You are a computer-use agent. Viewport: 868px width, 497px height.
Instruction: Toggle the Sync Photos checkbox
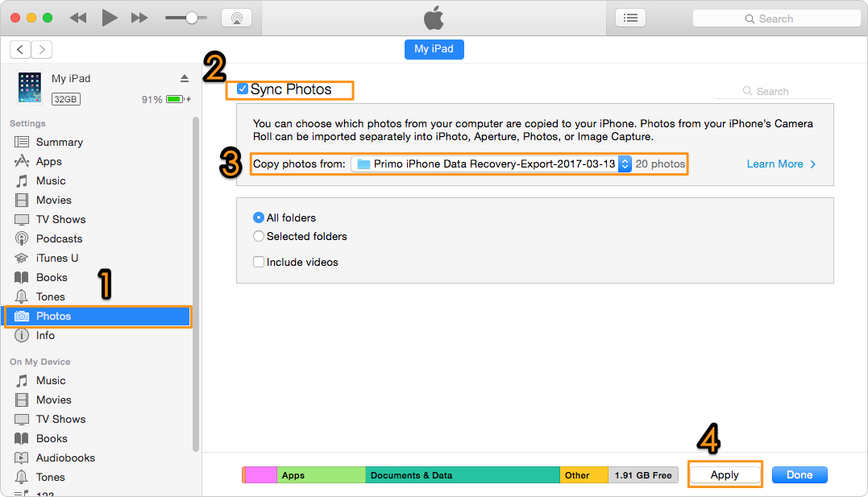pyautogui.click(x=243, y=89)
